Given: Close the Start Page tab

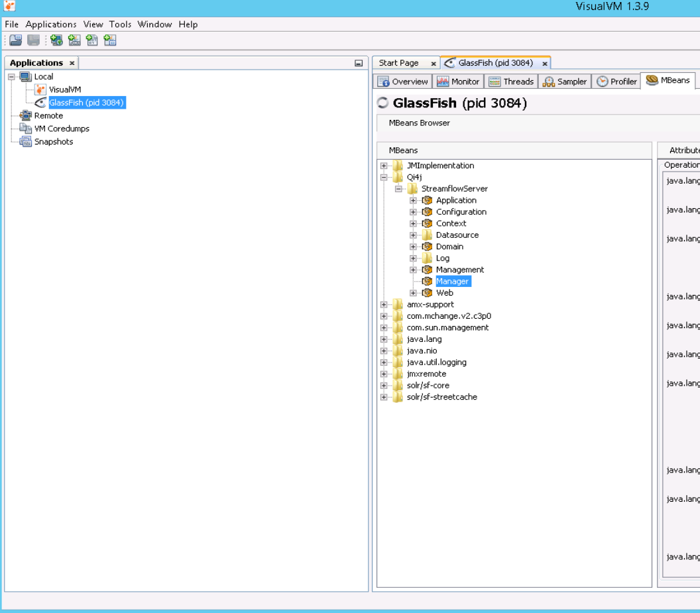Looking at the screenshot, I should [434, 64].
